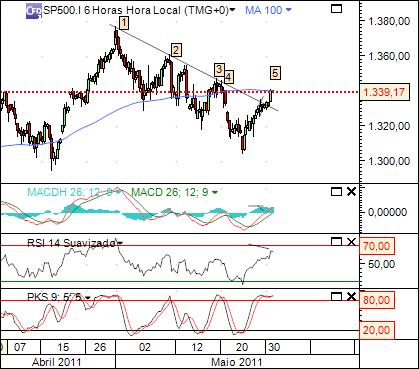
Task: Click the 1.360,00 price axis label
Action: click(389, 56)
